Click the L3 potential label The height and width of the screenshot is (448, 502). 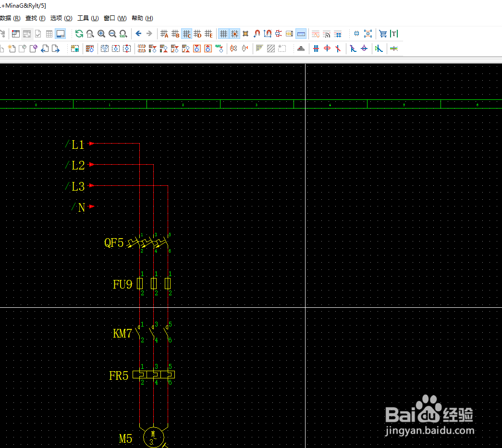pyautogui.click(x=78, y=187)
